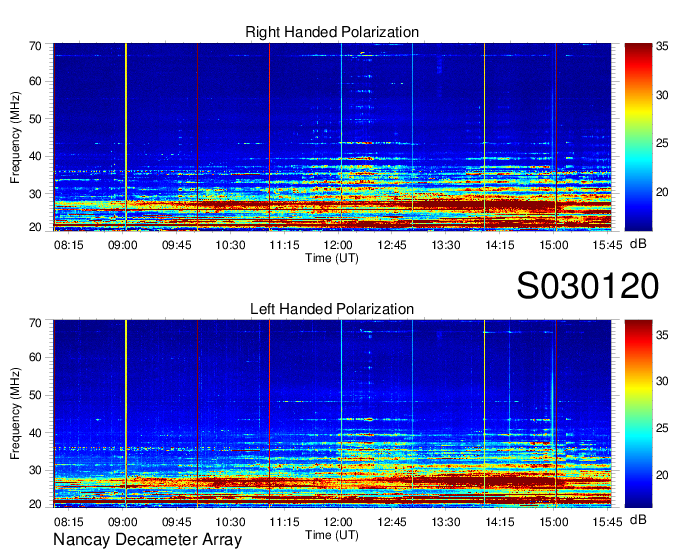Click the bottom plot's 20 MHz frequency tick
Viewport: 680px width, 552px height.
[35, 504]
